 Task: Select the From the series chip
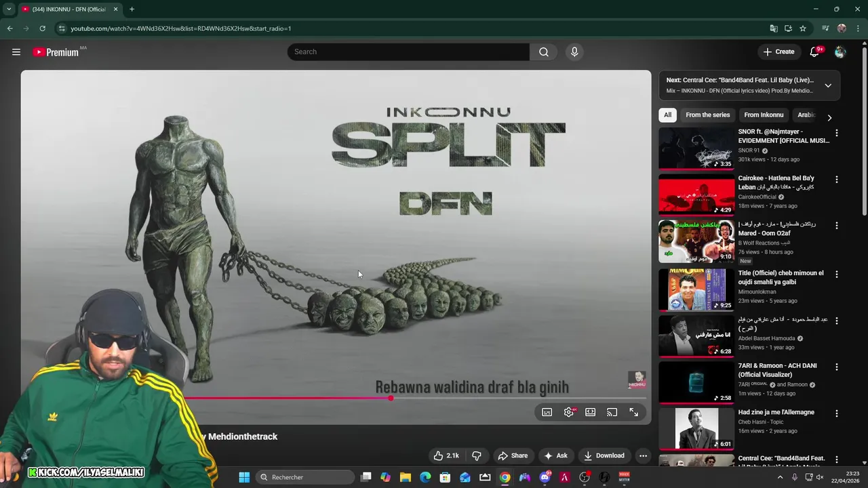708,115
